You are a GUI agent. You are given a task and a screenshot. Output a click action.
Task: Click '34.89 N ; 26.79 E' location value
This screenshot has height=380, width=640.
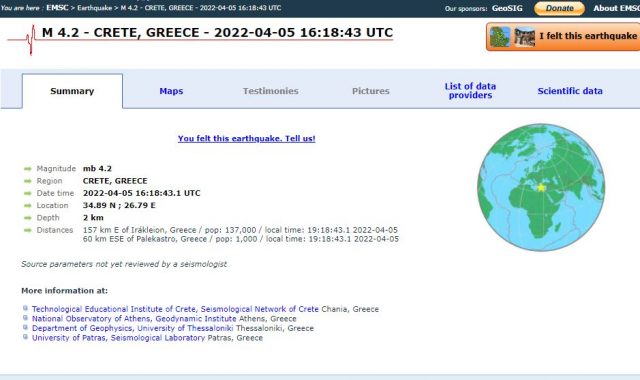[119, 205]
